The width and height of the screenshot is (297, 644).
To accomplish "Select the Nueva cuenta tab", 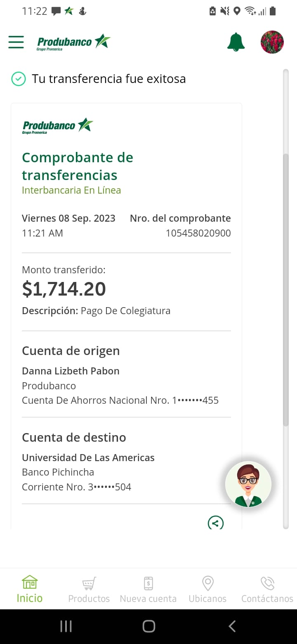I will click(148, 590).
